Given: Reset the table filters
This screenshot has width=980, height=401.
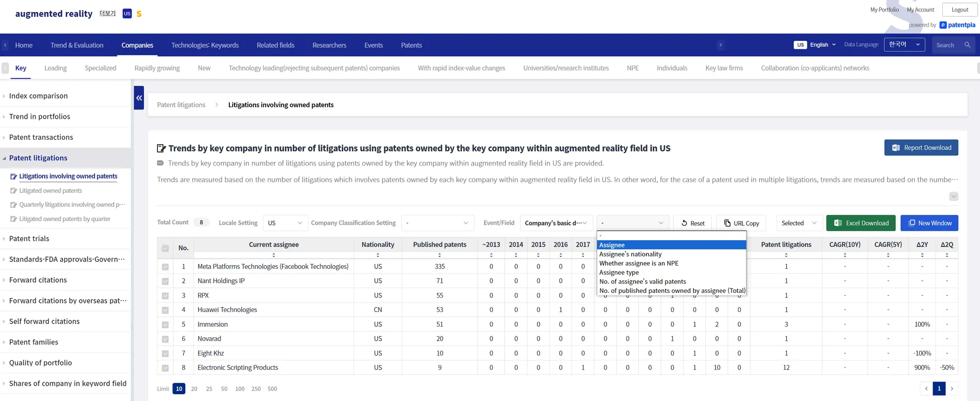Looking at the screenshot, I should 692,223.
